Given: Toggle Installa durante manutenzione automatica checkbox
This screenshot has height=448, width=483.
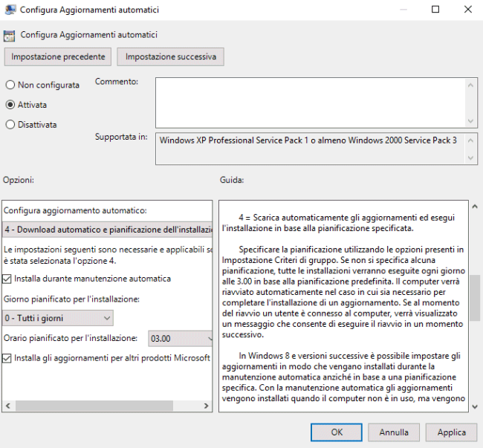Looking at the screenshot, I should coord(7,279).
